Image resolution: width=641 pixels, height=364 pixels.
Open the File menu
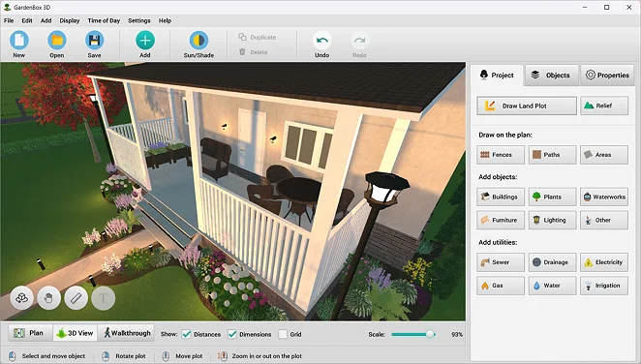9,20
